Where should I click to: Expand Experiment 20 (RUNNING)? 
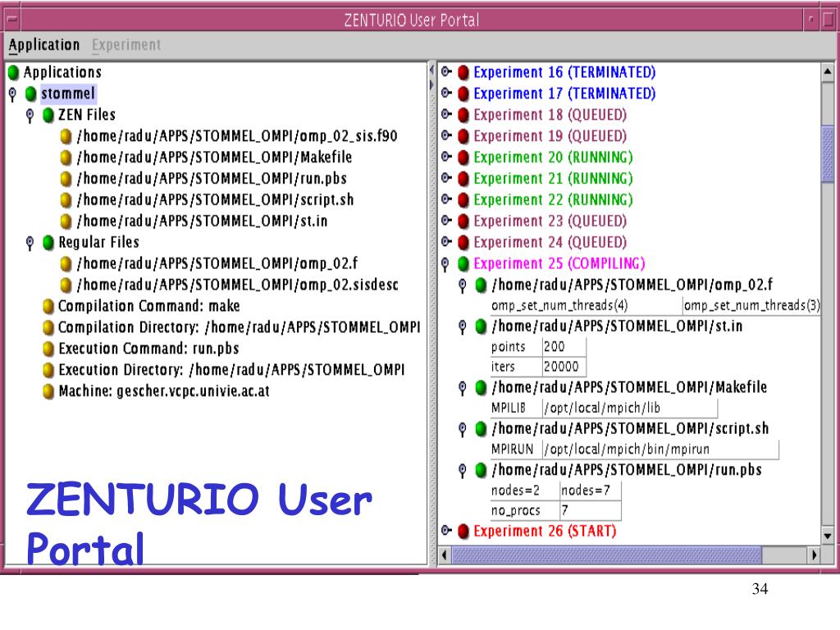tap(446, 157)
